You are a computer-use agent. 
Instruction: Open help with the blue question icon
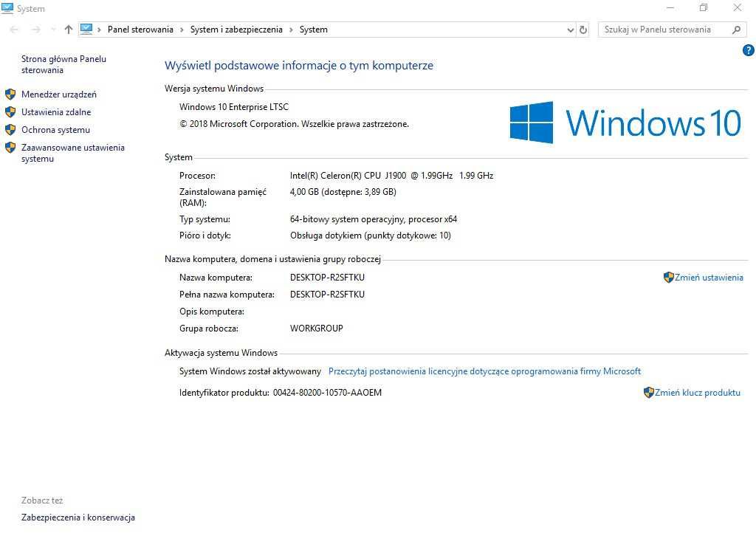click(749, 50)
